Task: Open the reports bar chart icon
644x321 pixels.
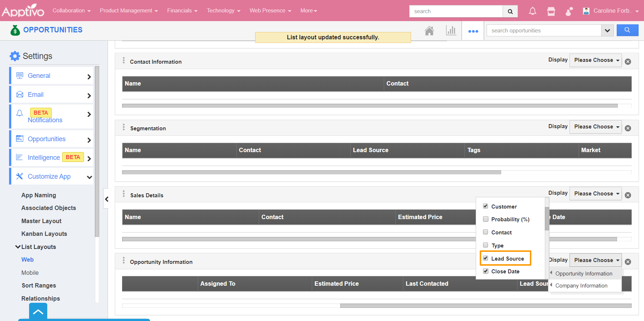Action: pyautogui.click(x=451, y=31)
